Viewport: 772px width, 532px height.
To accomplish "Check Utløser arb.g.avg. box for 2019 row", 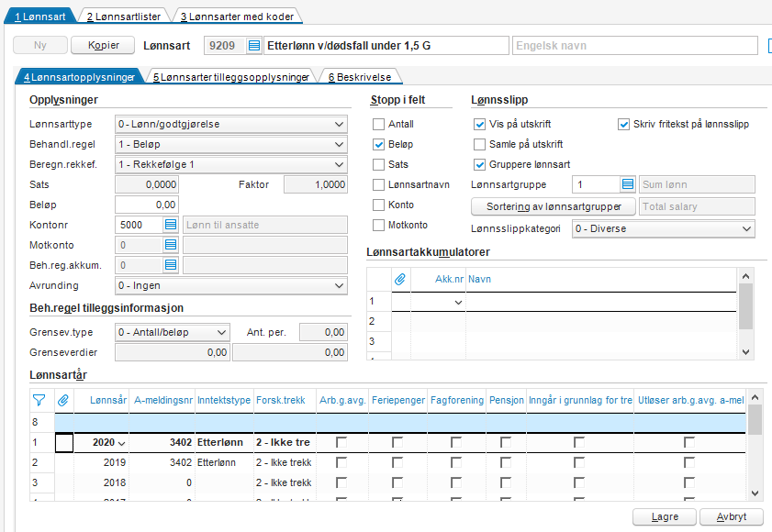I will [689, 462].
